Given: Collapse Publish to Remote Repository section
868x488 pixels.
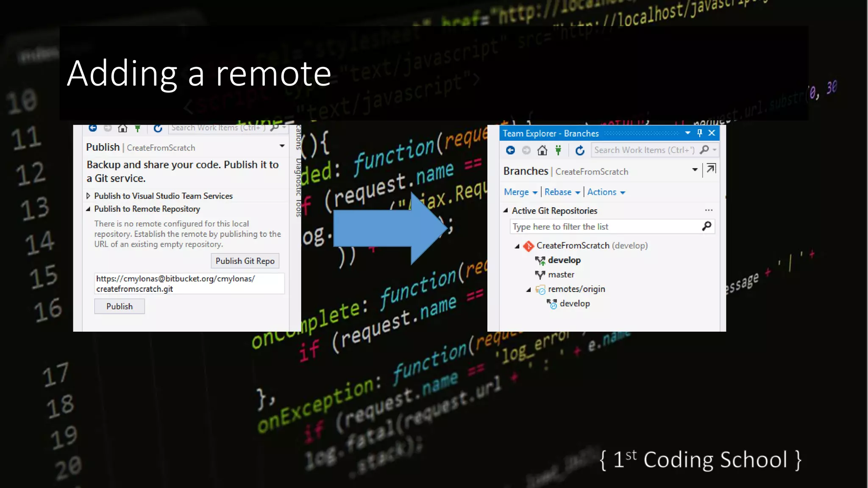Looking at the screenshot, I should tap(88, 209).
